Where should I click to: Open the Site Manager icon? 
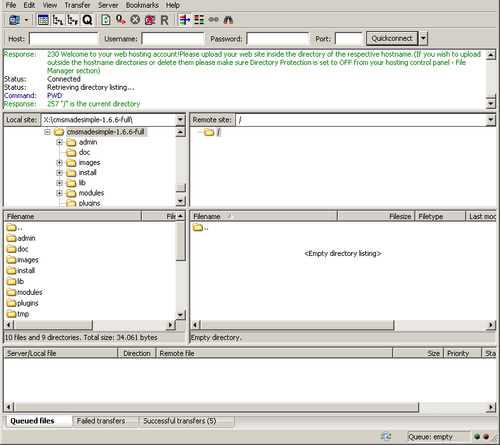pyautogui.click(x=14, y=20)
